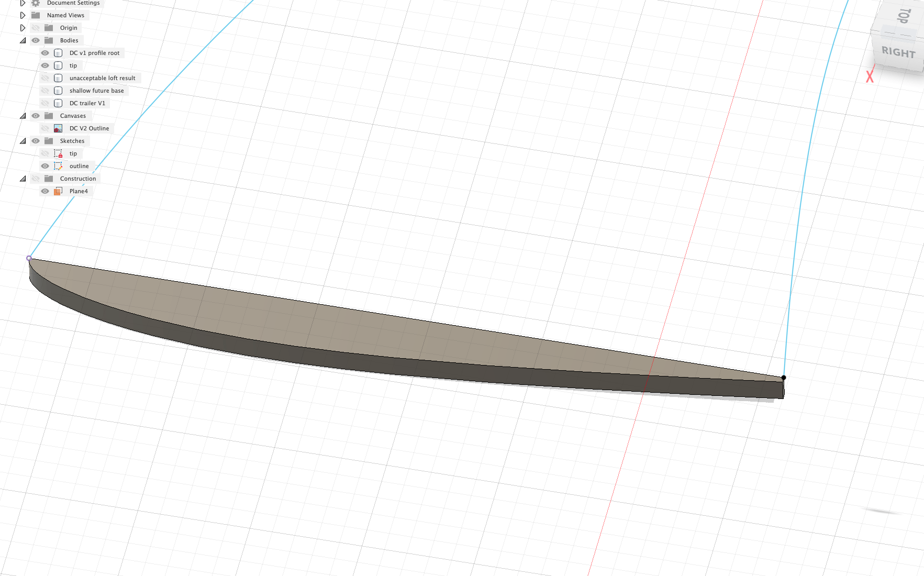Collapse the Bodies folder

point(23,40)
